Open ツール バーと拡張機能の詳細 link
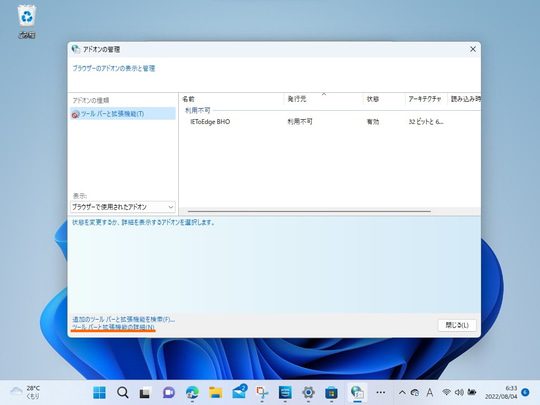This screenshot has width=540, height=405. pos(113,327)
